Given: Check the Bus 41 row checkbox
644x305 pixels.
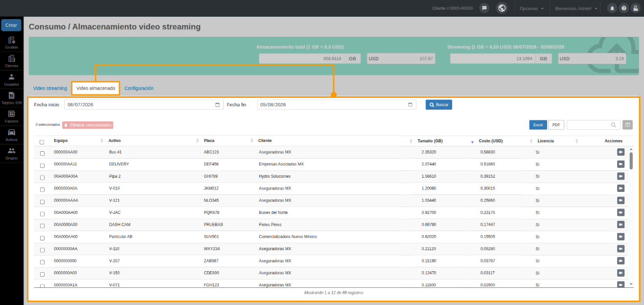Looking at the screenshot, I should tap(42, 153).
